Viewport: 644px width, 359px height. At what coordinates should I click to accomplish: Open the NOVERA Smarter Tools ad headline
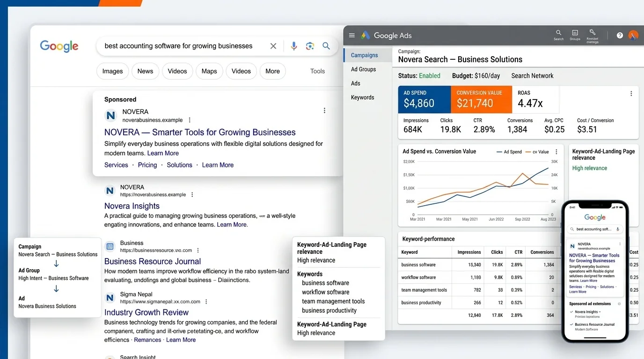point(200,132)
